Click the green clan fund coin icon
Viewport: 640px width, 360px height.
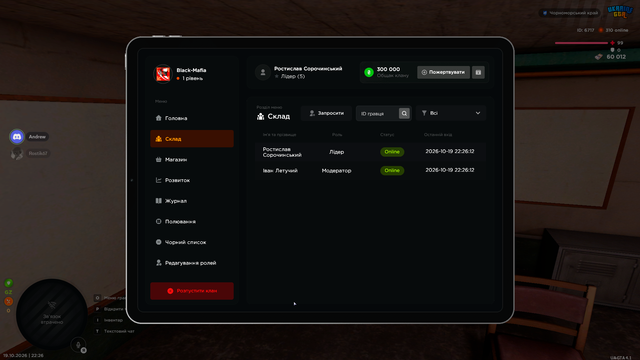pyautogui.click(x=369, y=72)
